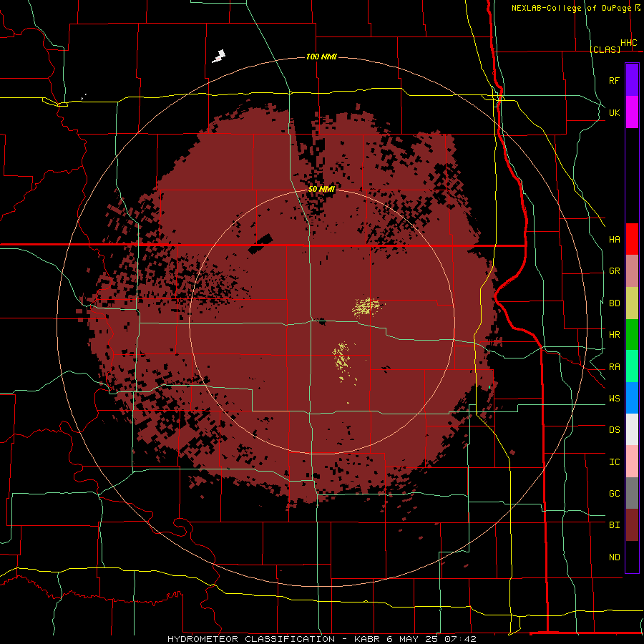Click the GR legend label
This screenshot has height=644, width=644.
[x=614, y=271]
